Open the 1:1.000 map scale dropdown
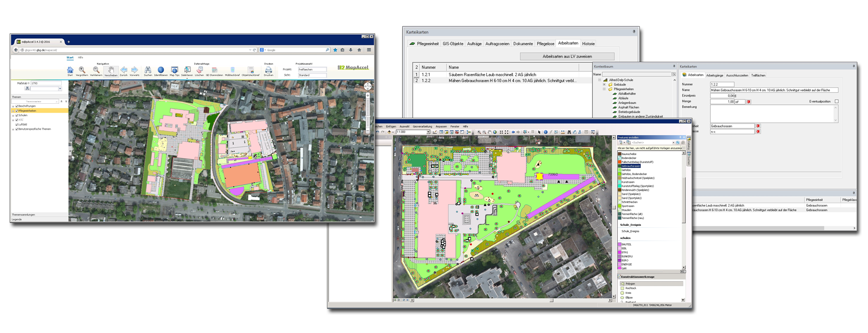868x333 pixels. click(x=428, y=132)
